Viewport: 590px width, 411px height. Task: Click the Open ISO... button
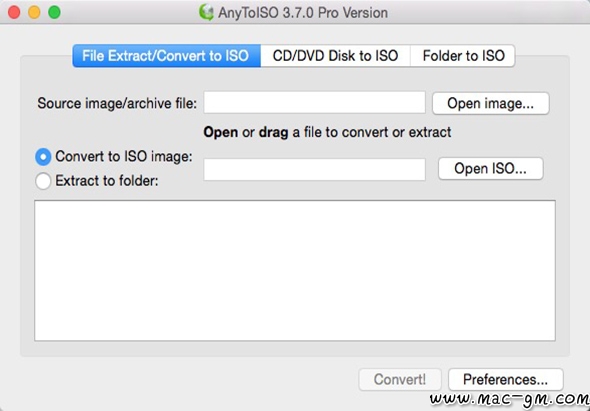(x=491, y=169)
